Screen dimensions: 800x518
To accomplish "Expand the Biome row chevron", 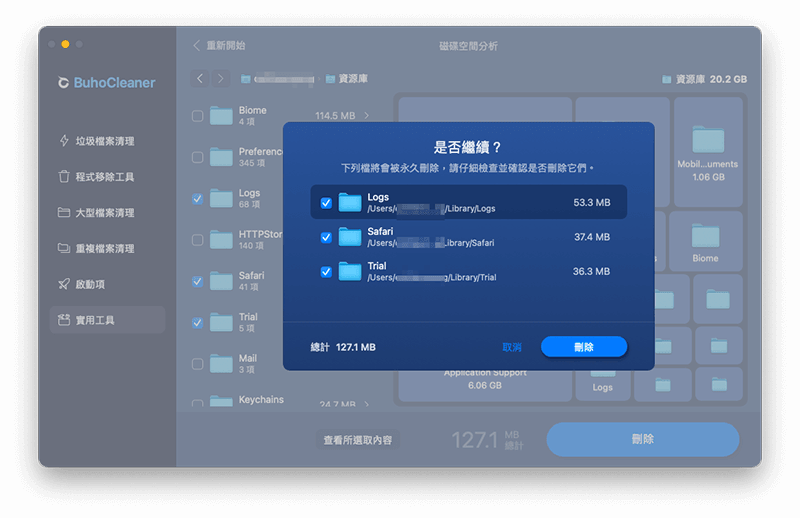I will pos(366,116).
